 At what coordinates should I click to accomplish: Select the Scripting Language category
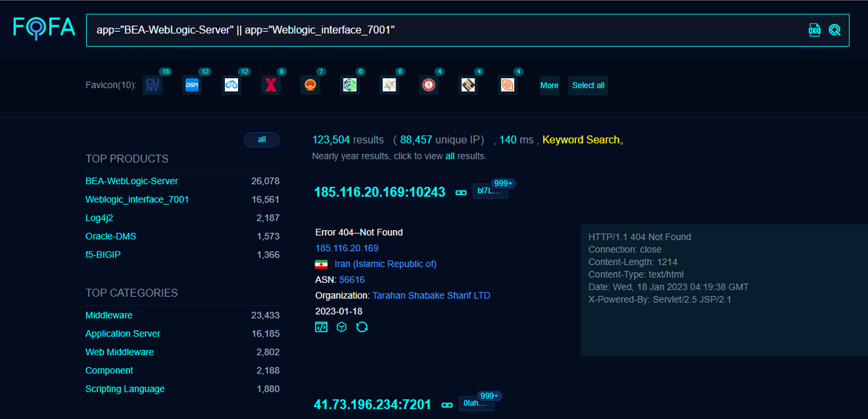pos(125,389)
